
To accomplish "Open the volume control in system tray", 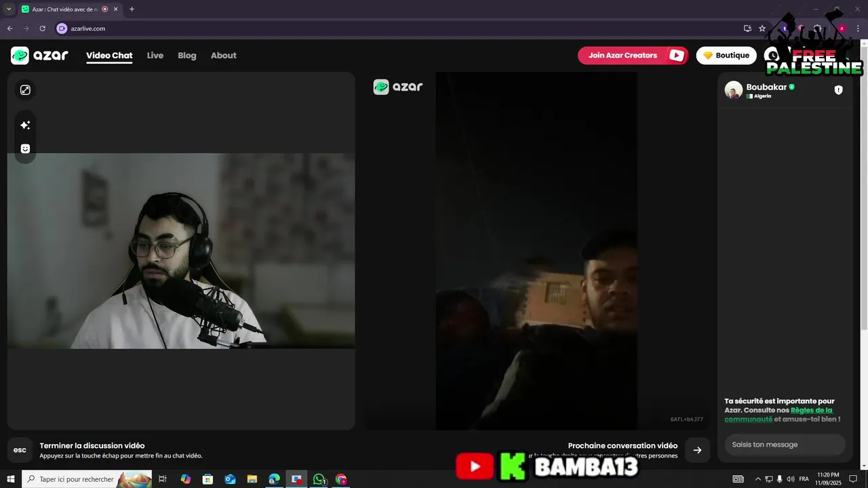I will [x=790, y=479].
